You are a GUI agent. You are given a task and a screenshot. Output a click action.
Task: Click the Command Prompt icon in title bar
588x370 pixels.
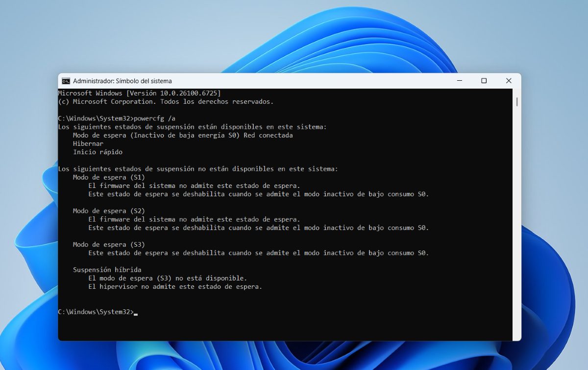coord(66,81)
